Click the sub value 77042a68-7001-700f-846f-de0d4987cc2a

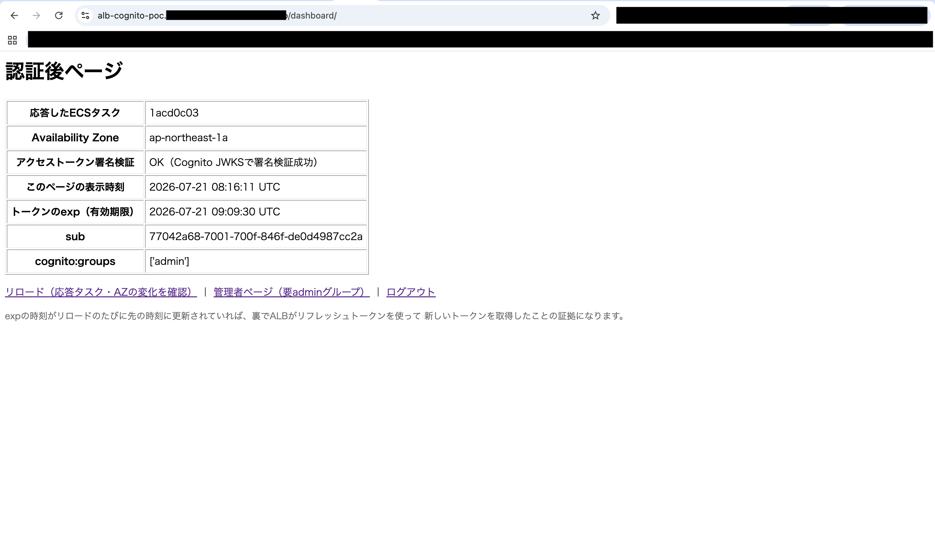point(256,237)
